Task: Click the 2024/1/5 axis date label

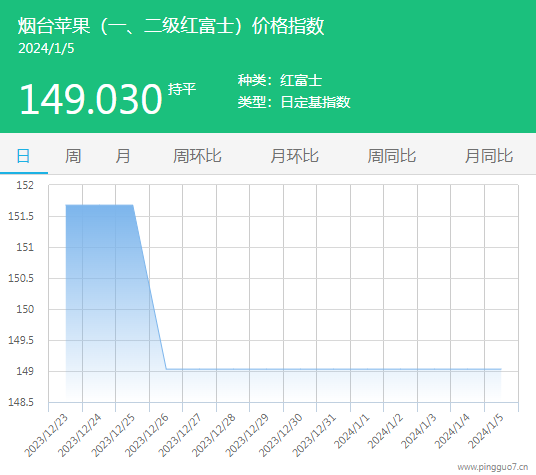Action: [x=486, y=431]
